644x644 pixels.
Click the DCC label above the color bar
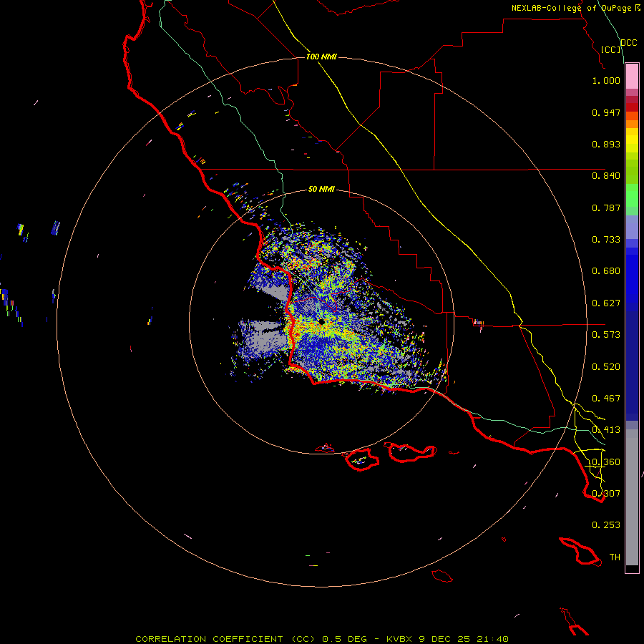click(x=629, y=43)
